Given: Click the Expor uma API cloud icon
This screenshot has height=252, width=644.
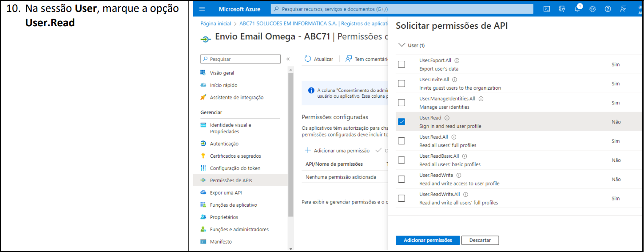Looking at the screenshot, I should (x=203, y=192).
